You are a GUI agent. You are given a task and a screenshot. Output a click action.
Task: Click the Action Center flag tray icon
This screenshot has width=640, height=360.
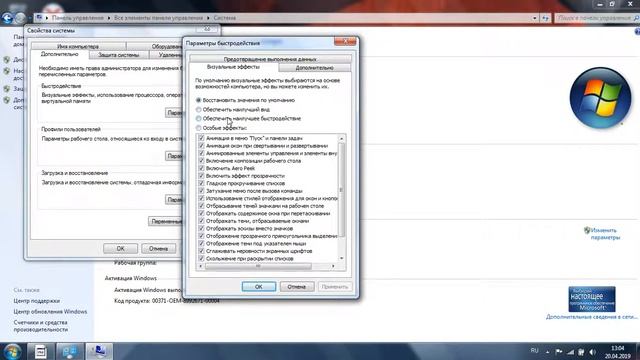coord(559,351)
